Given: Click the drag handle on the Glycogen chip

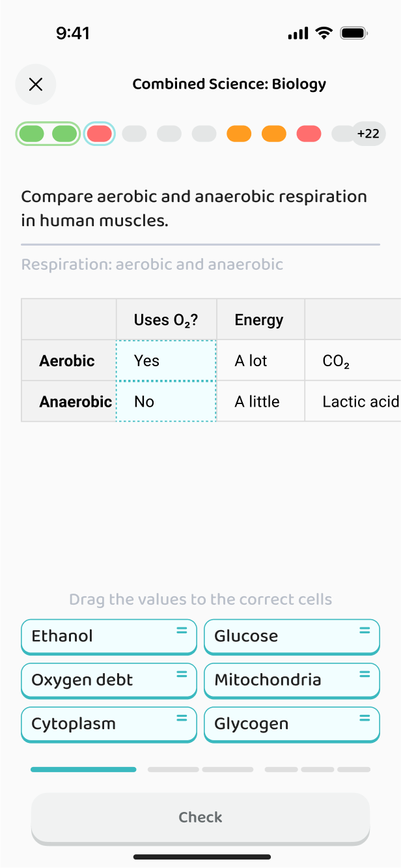Looking at the screenshot, I should [x=365, y=717].
